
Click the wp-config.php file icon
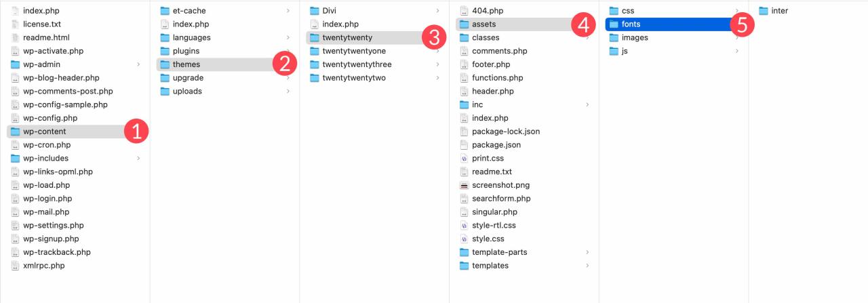pos(16,118)
